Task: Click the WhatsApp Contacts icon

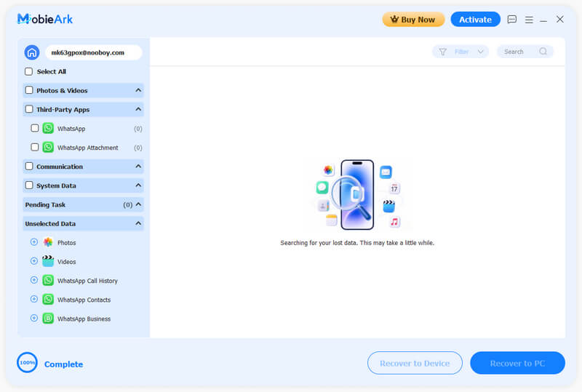Action: coord(48,299)
